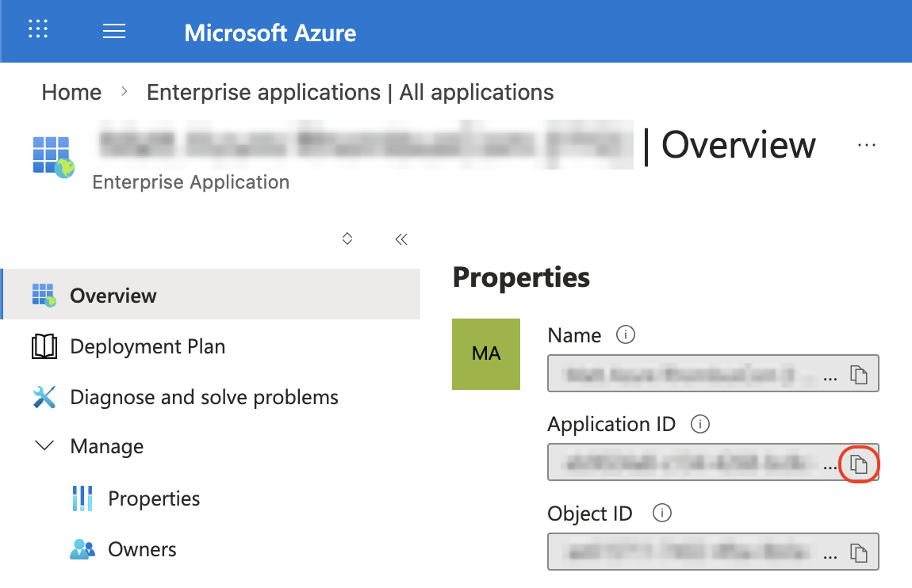Show info tooltip for Name
Image resolution: width=912 pixels, height=588 pixels.
626,334
